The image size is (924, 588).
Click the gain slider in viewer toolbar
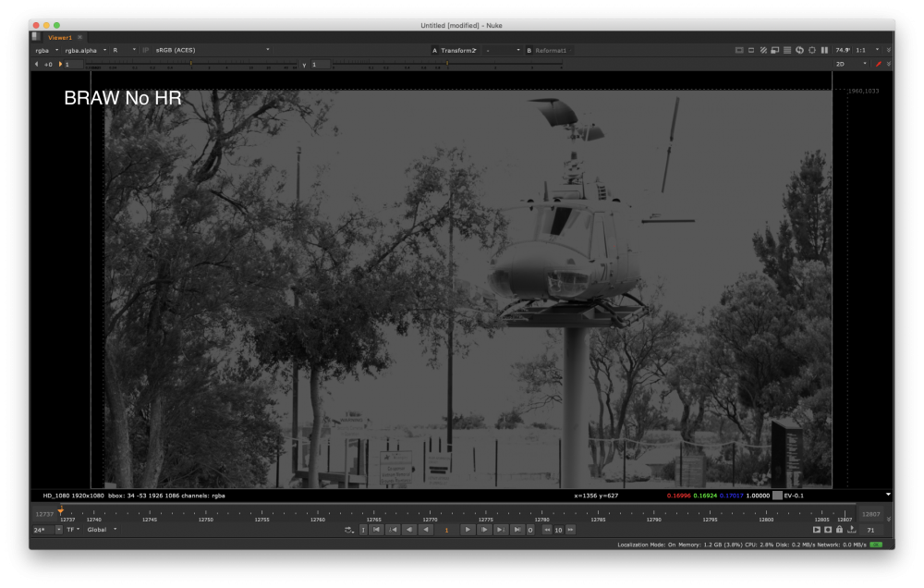[x=189, y=65]
